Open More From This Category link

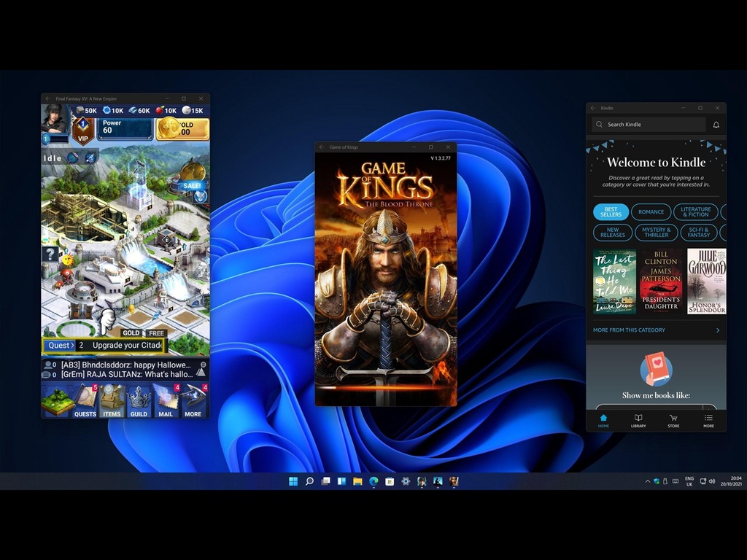pyautogui.click(x=629, y=330)
